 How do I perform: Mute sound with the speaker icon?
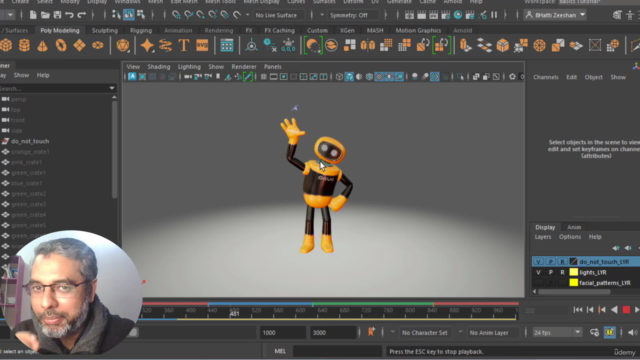pos(632,332)
